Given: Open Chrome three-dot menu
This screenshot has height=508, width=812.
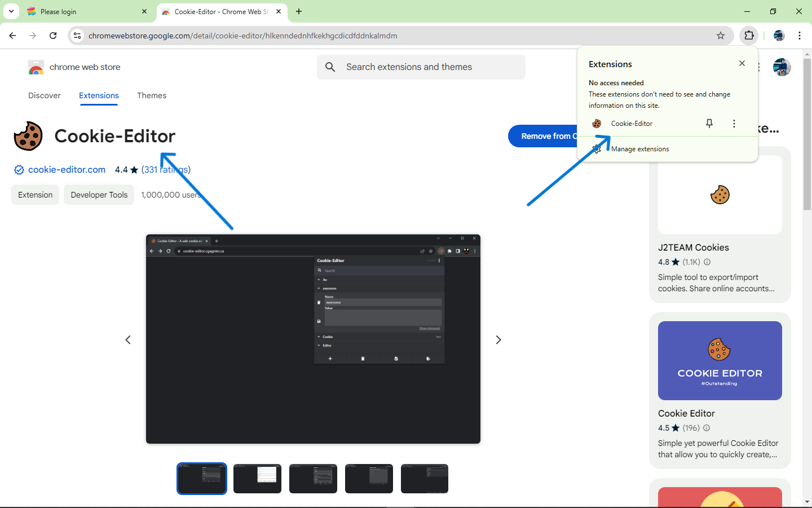Looking at the screenshot, I should coord(800,36).
